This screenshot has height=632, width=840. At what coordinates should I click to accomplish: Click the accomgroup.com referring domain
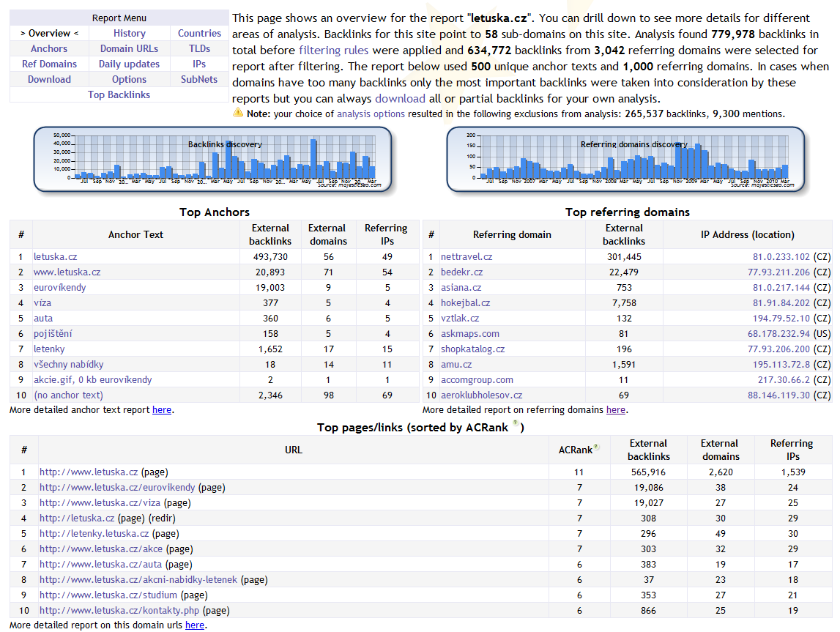tap(477, 380)
